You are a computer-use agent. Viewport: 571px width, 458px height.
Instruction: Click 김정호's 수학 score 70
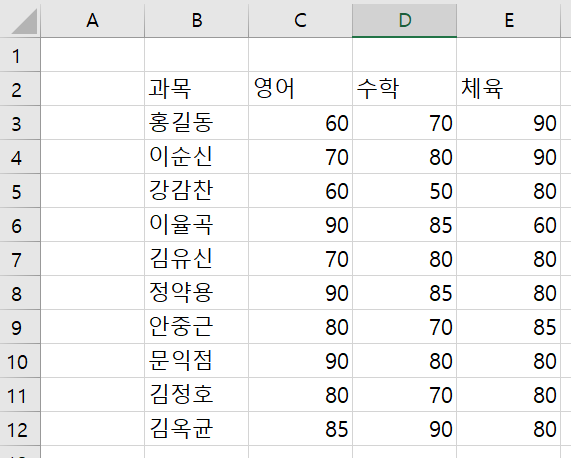point(405,395)
